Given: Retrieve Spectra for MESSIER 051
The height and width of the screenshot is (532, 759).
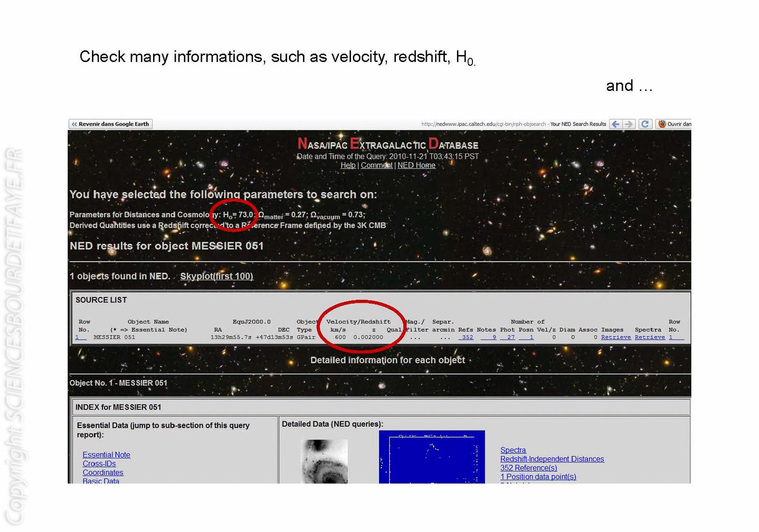Looking at the screenshot, I should click(650, 337).
